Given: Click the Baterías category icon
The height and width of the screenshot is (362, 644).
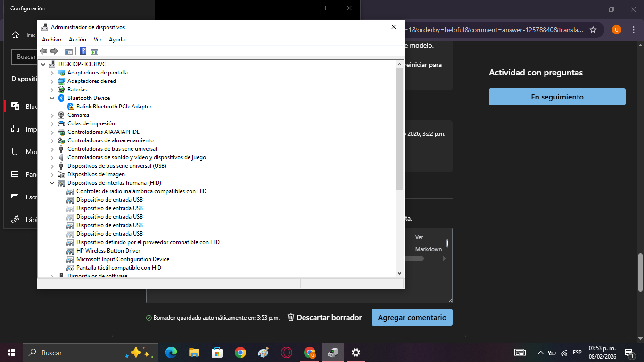Looking at the screenshot, I should pos(61,90).
